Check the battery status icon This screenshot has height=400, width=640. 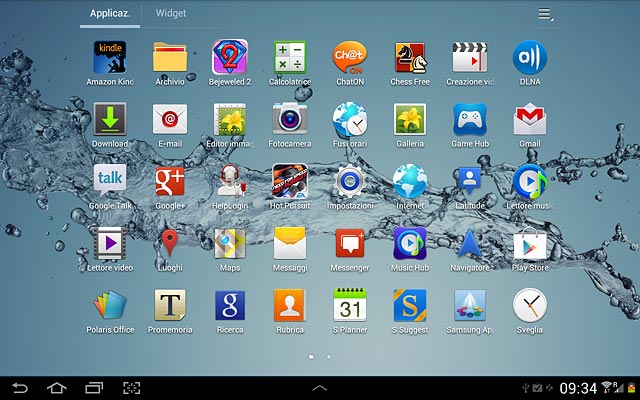tap(632, 388)
